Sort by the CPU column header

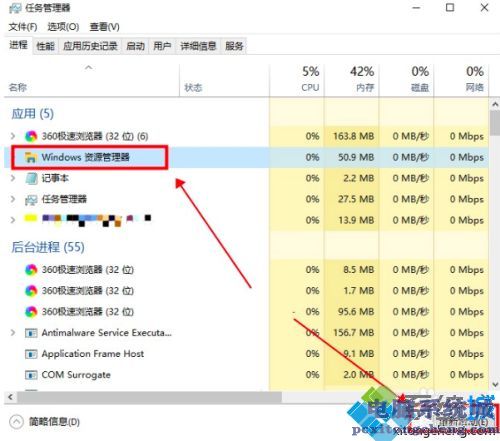[297, 81]
